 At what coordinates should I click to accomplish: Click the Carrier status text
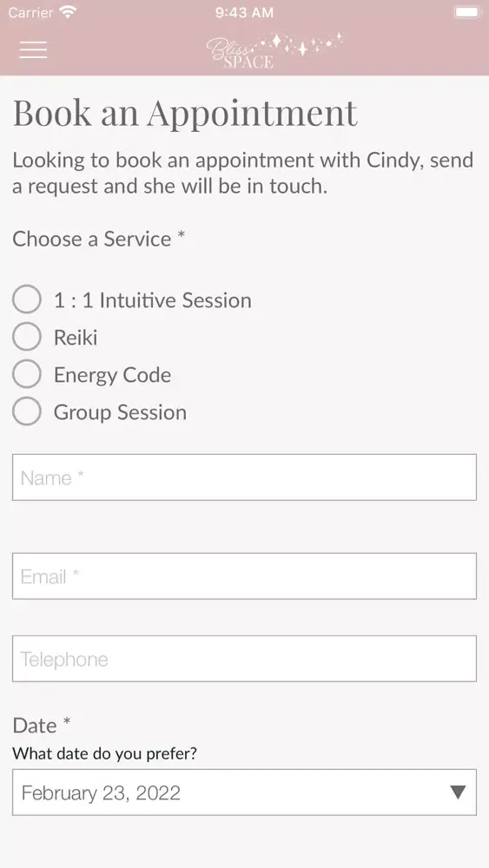[31, 12]
